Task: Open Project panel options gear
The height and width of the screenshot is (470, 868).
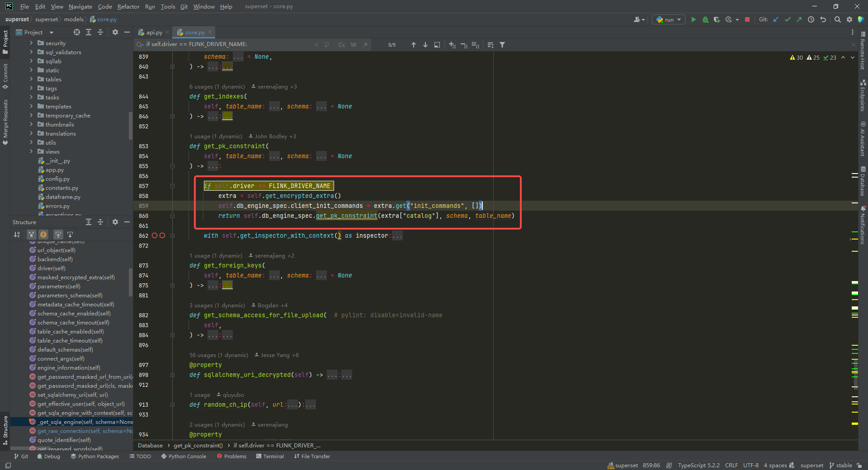Action: click(115, 32)
